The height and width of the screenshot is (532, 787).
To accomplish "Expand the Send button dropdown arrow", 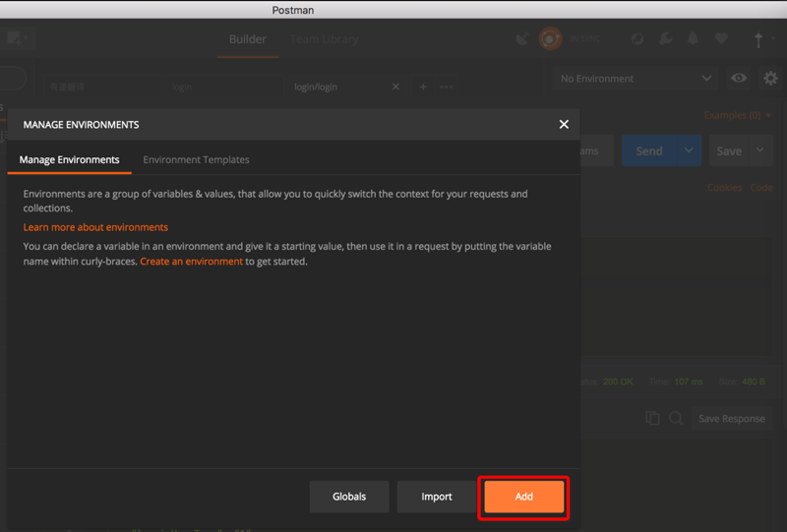I will click(689, 150).
